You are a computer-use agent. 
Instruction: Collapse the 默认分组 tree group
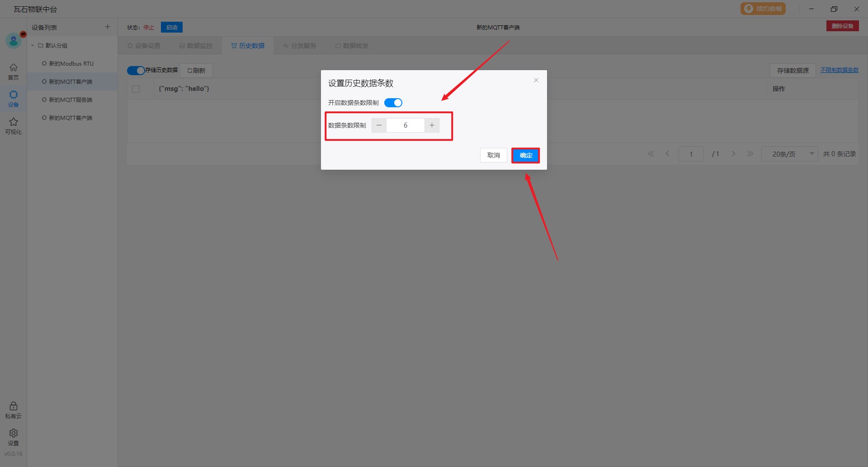[x=33, y=46]
